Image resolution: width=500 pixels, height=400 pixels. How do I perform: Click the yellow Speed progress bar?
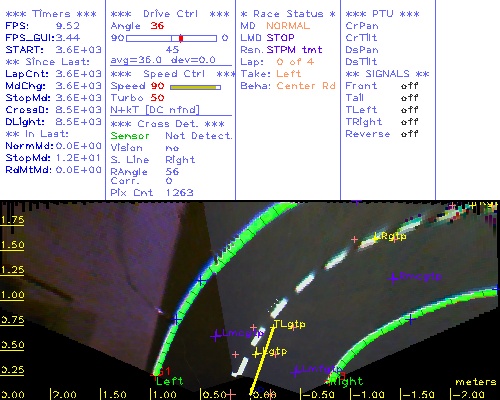pos(195,87)
